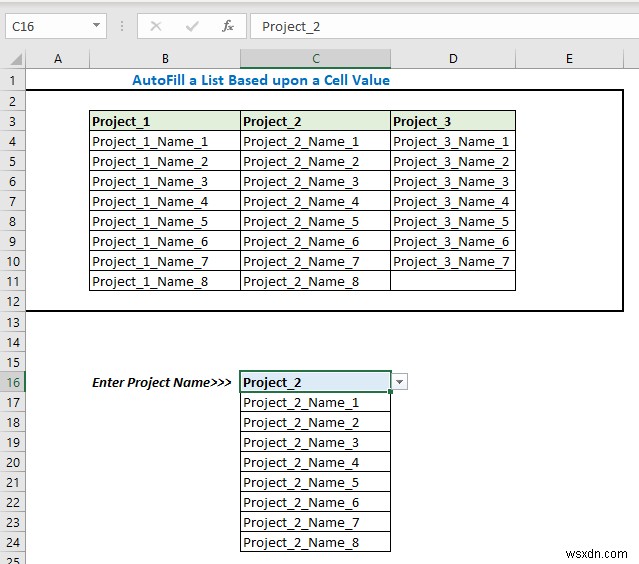Click the title 'AutoFill a List Based upon a Cell Value'
The image size is (639, 564).
coord(261,80)
